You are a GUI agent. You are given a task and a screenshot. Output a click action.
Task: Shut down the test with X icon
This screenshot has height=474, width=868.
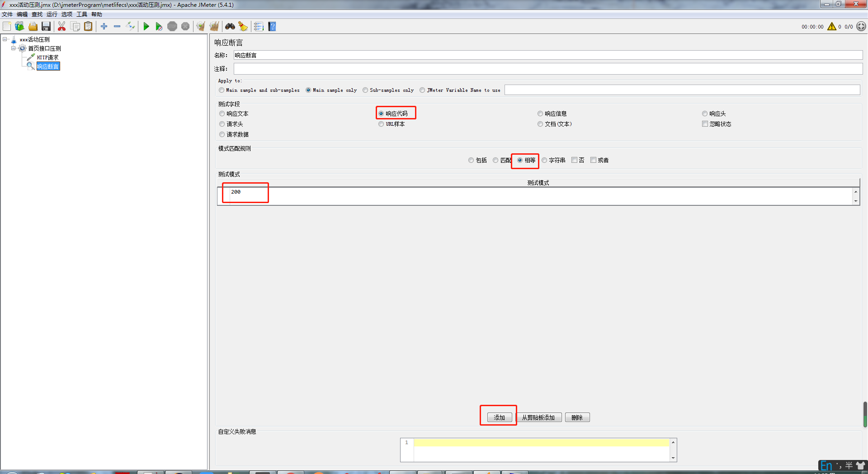[x=185, y=26]
